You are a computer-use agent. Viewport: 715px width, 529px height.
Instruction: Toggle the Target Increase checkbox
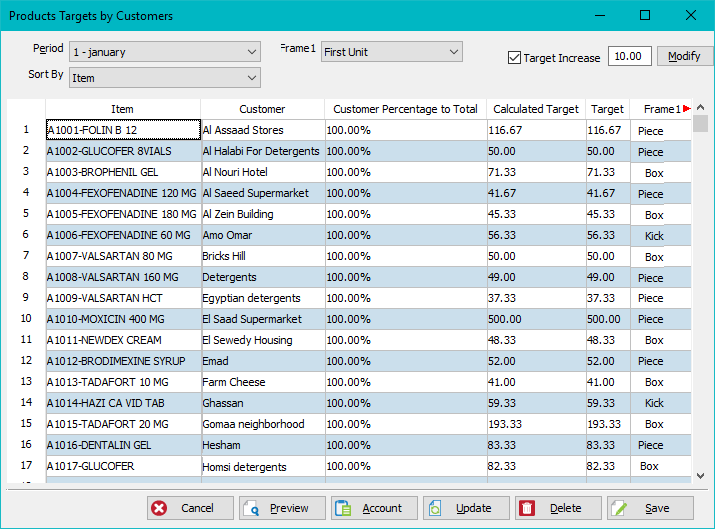point(514,58)
